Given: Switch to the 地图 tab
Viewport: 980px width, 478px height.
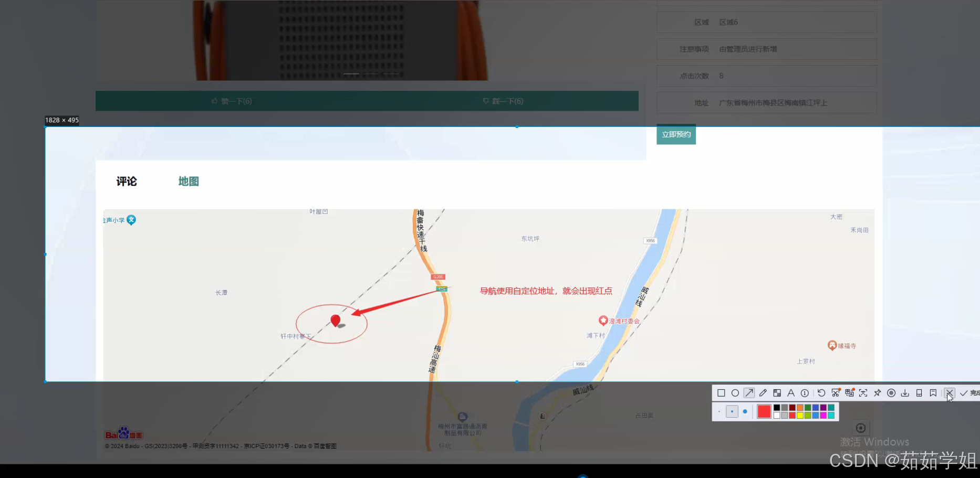Looking at the screenshot, I should click(x=189, y=182).
